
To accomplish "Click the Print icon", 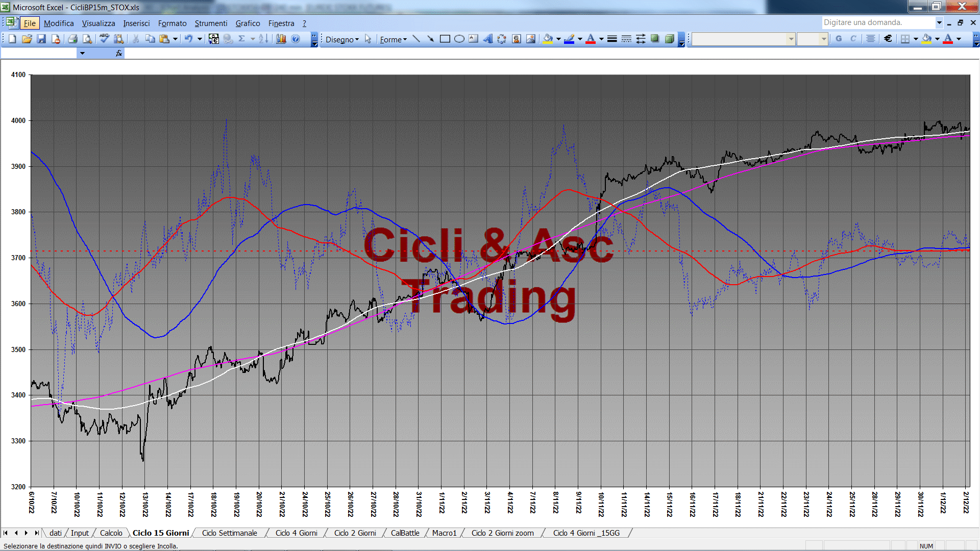I will pyautogui.click(x=72, y=39).
